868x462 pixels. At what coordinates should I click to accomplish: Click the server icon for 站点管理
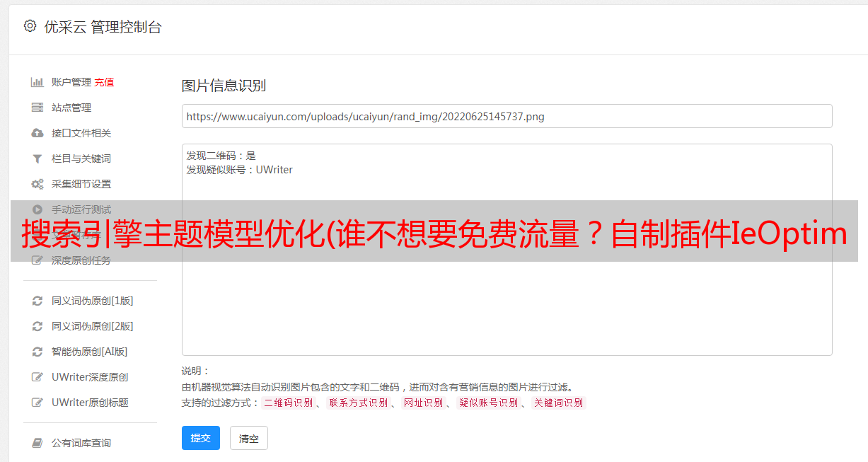click(x=37, y=108)
